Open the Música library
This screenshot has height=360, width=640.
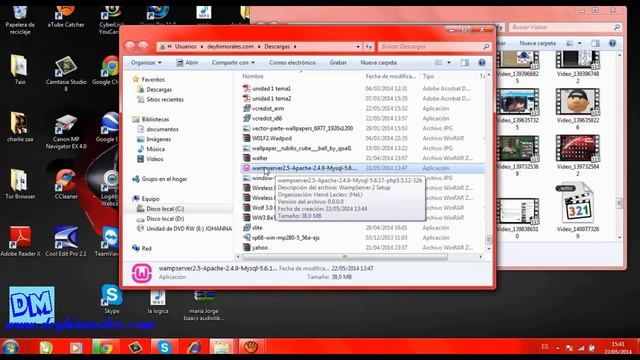coord(156,149)
